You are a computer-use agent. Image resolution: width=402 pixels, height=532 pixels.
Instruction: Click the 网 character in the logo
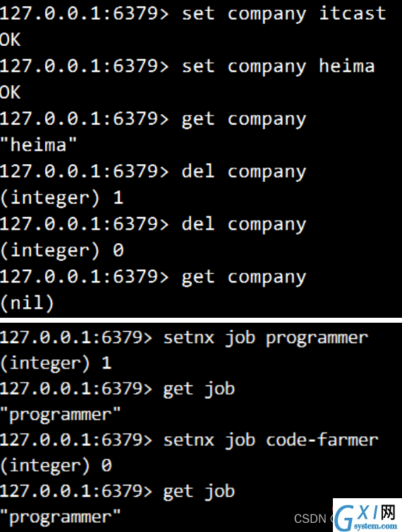point(388,513)
